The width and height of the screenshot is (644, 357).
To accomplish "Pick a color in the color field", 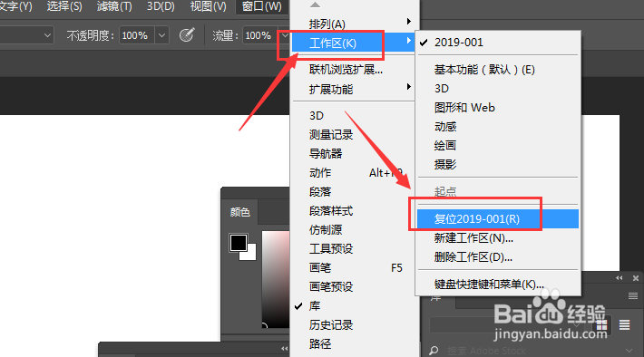I will pyautogui.click(x=276, y=279).
